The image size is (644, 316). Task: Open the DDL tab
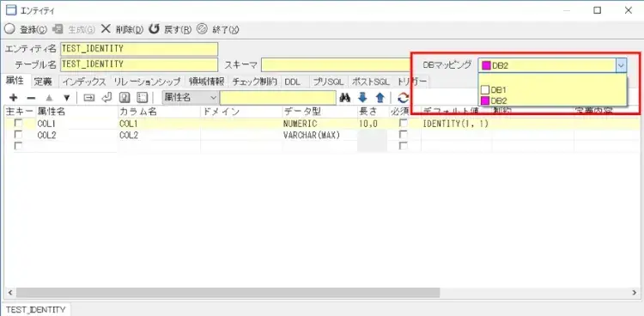pos(293,82)
